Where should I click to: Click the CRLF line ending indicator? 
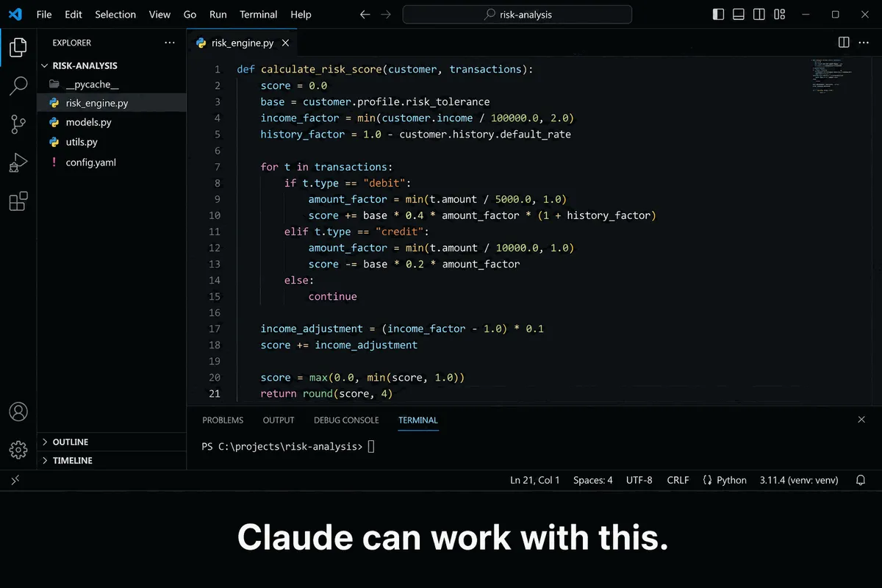[x=678, y=480]
